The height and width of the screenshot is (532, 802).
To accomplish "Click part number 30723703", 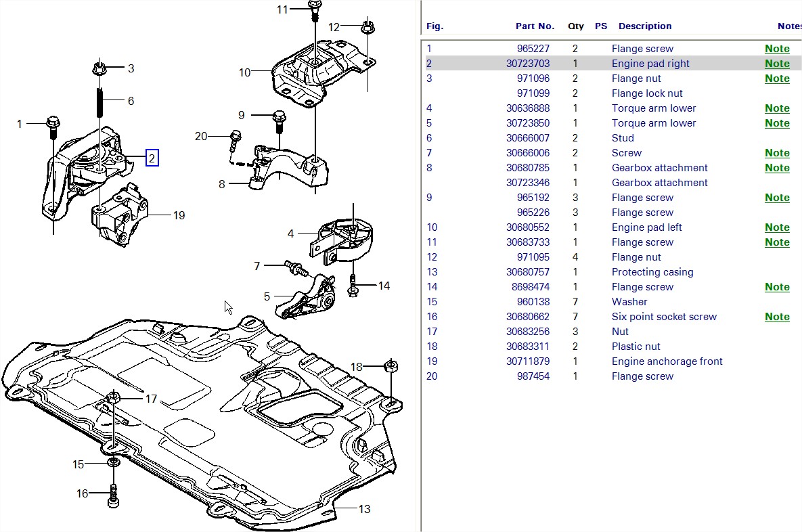I will click(528, 64).
